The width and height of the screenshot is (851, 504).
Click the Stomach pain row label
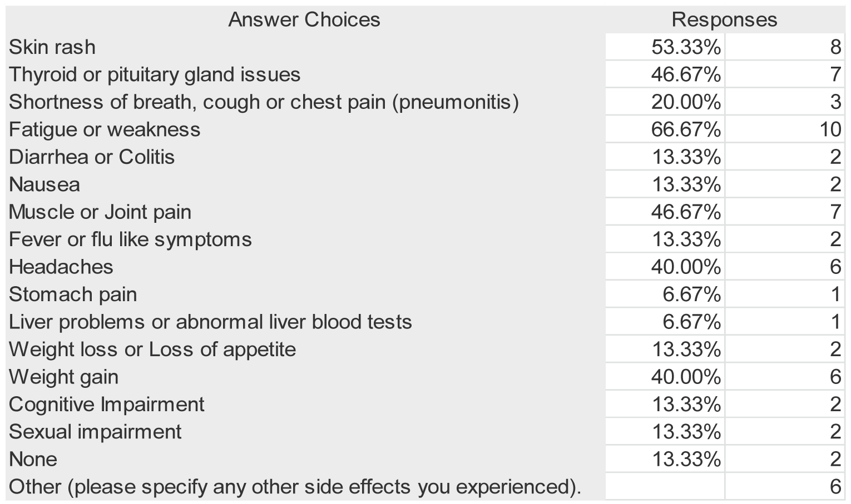click(73, 295)
